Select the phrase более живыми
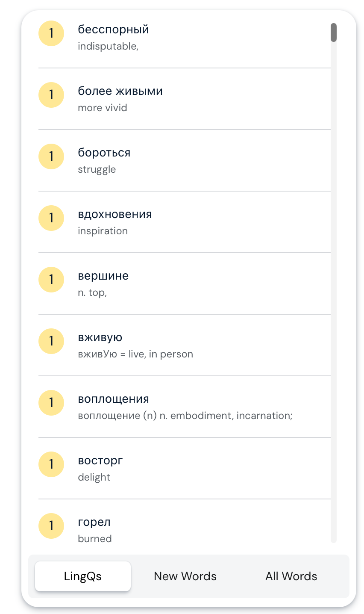Image resolution: width=364 pixels, height=614 pixels. [x=120, y=91]
